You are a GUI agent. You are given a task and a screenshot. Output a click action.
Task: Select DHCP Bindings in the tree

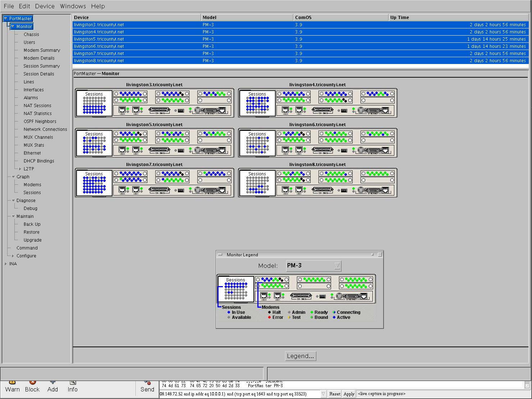[x=39, y=161]
